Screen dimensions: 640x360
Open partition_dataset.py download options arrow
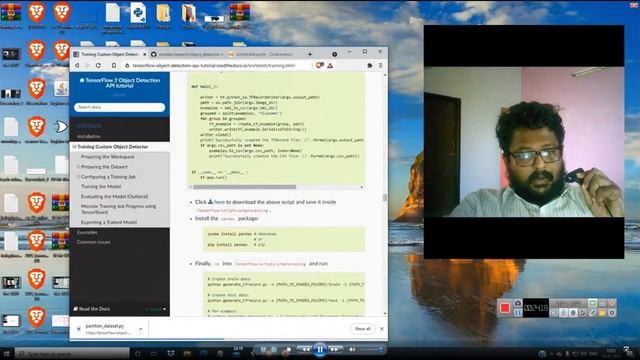[140, 329]
